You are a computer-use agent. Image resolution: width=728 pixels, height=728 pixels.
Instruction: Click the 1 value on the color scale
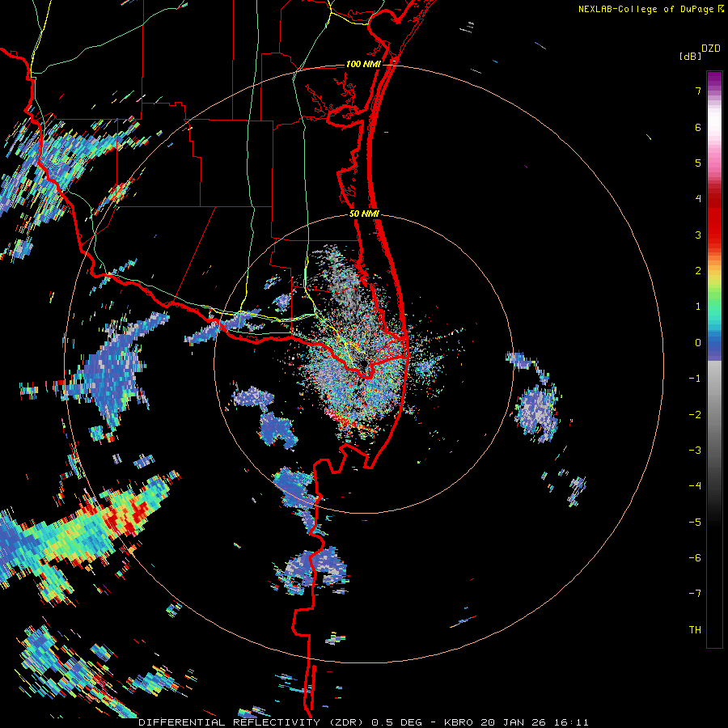coord(698,307)
